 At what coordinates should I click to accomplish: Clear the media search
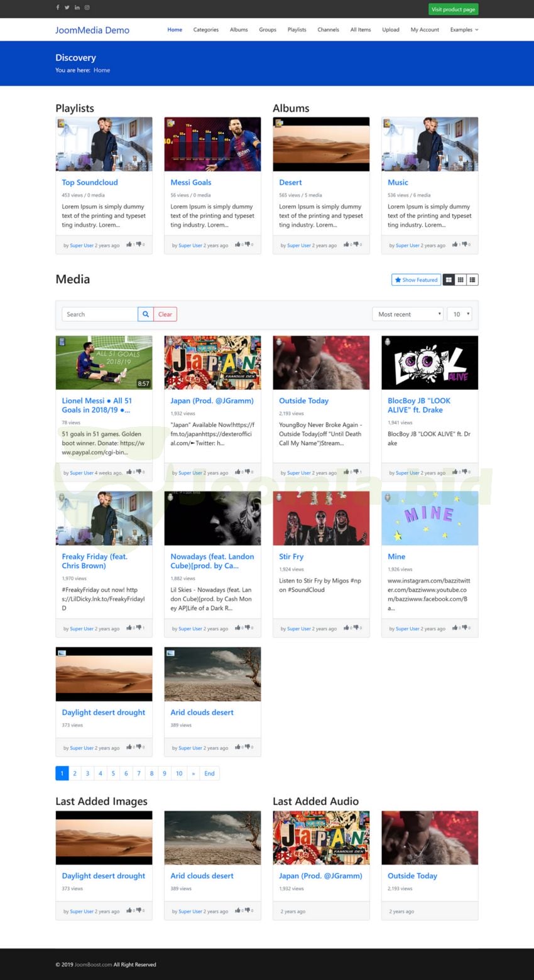(x=165, y=315)
